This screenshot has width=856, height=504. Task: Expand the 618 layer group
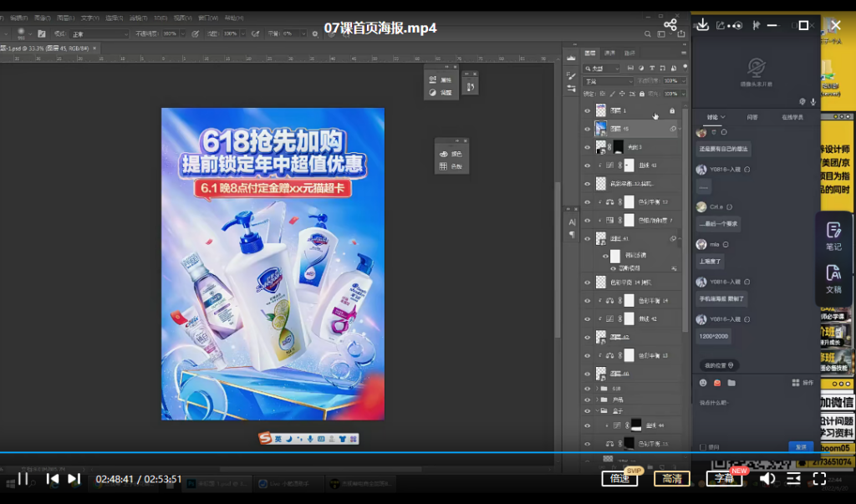[x=597, y=389]
